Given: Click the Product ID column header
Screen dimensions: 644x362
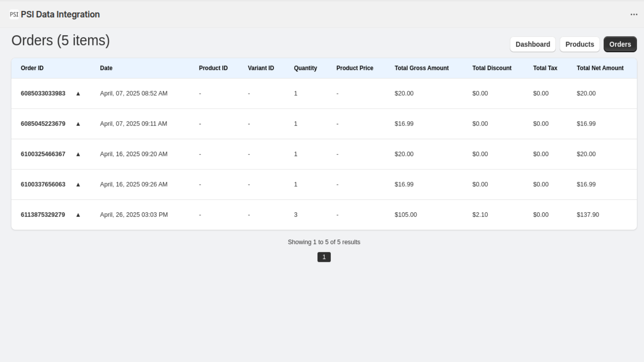Looking at the screenshot, I should (213, 68).
